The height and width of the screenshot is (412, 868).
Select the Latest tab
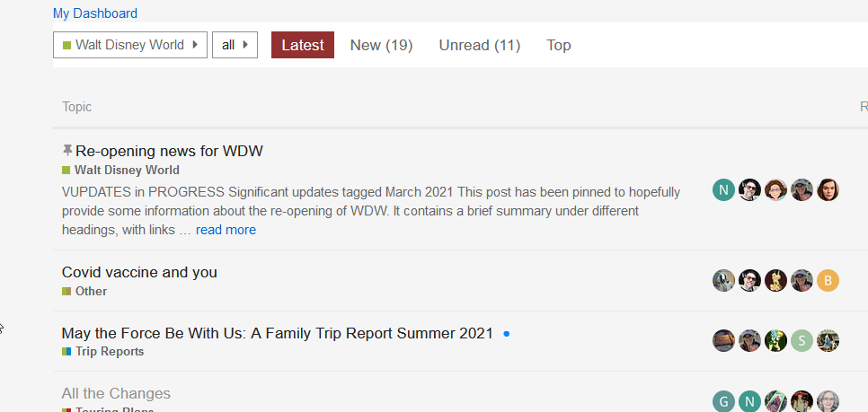pyautogui.click(x=303, y=45)
